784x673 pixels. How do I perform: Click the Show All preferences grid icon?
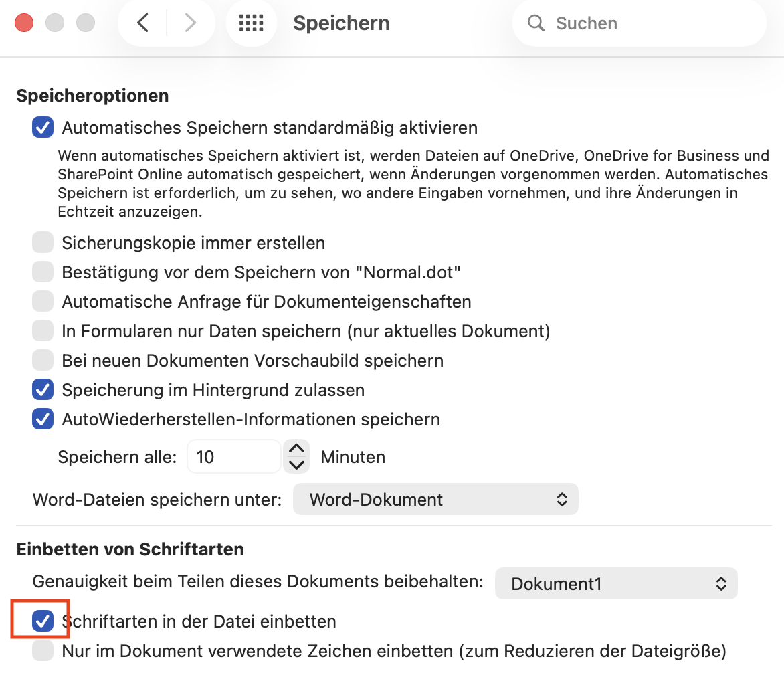pos(252,23)
